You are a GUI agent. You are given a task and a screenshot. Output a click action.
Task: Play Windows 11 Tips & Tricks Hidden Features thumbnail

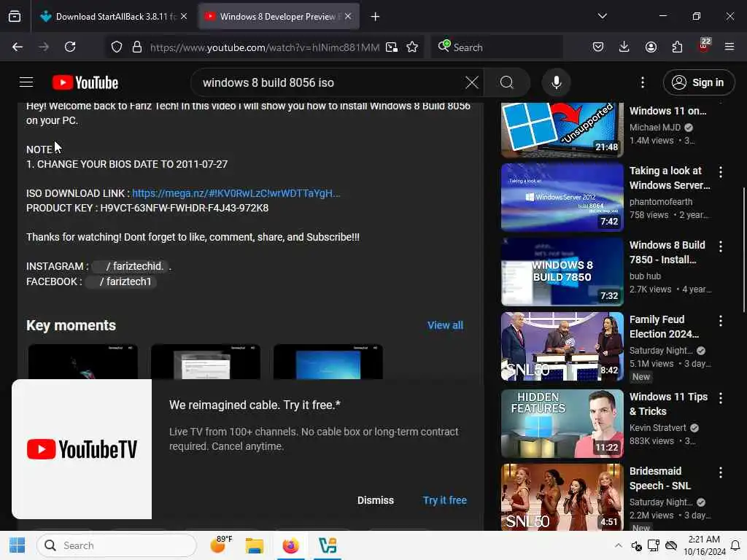pos(562,424)
